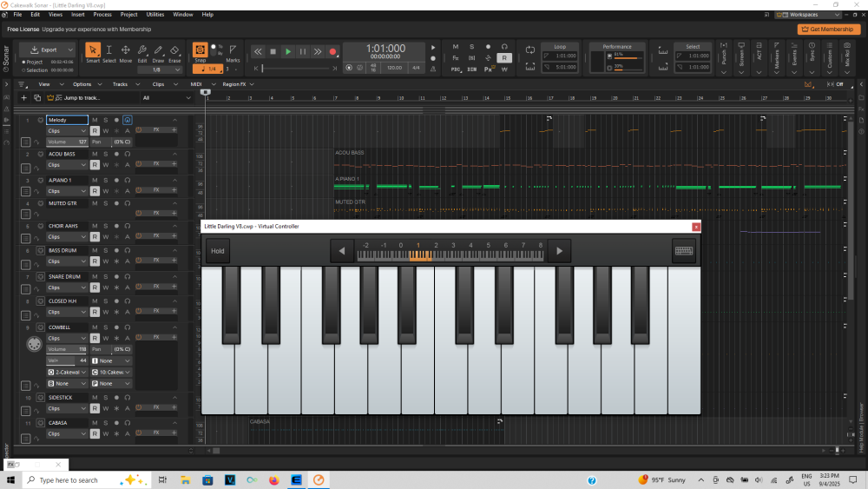Start playback with Play button

tap(288, 51)
